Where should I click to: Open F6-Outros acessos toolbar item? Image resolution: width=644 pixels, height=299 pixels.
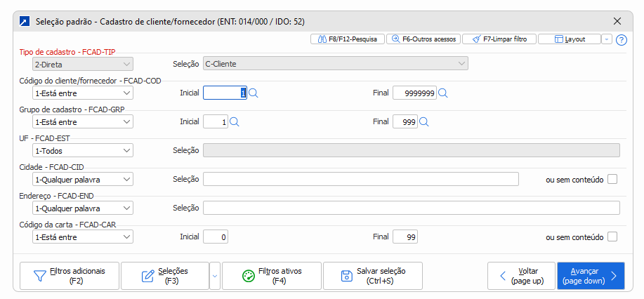click(x=424, y=39)
